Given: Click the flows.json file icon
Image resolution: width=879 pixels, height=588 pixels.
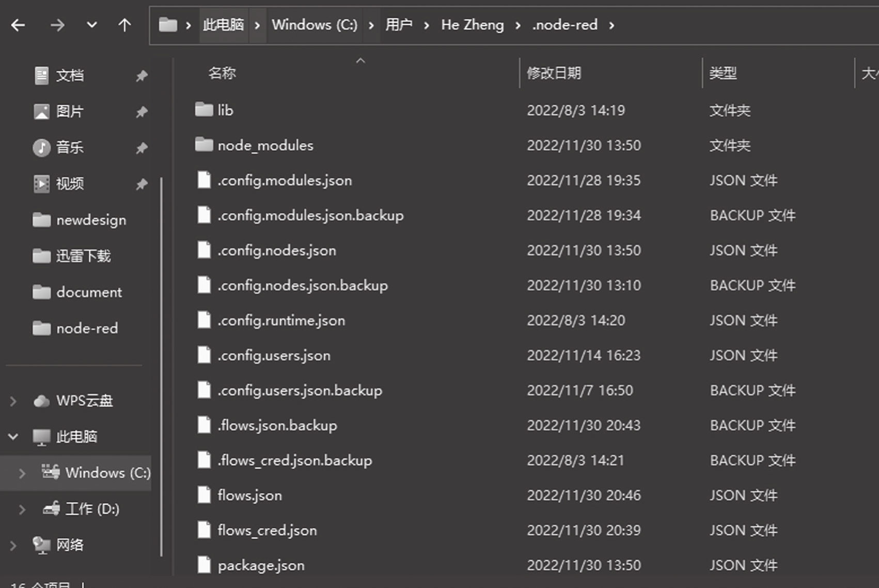Looking at the screenshot, I should point(205,495).
